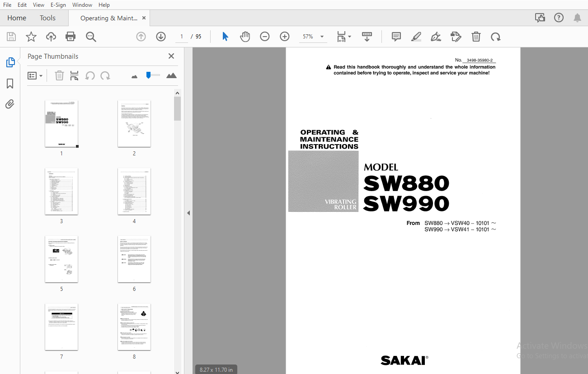Viewport: 588px width, 374px height.
Task: Open the Attachments paperclip panel
Action: click(x=10, y=104)
